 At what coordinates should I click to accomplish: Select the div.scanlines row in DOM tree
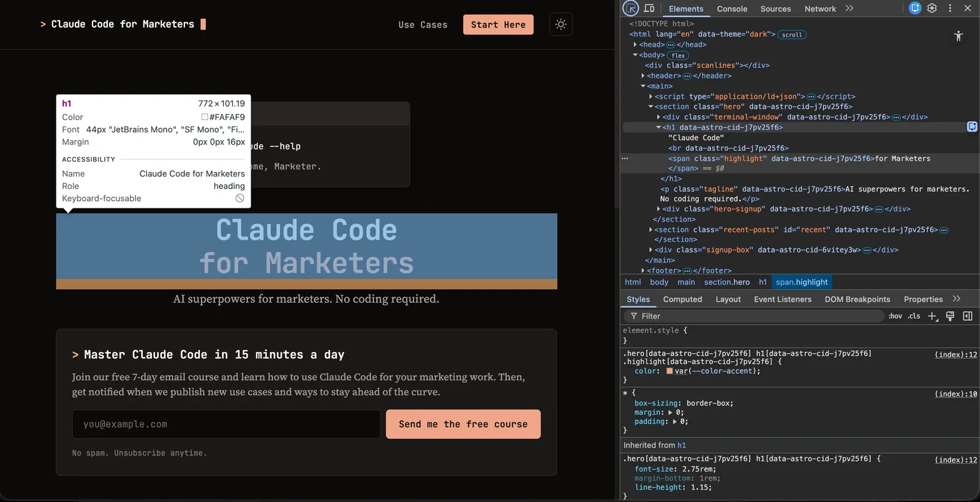[707, 66]
